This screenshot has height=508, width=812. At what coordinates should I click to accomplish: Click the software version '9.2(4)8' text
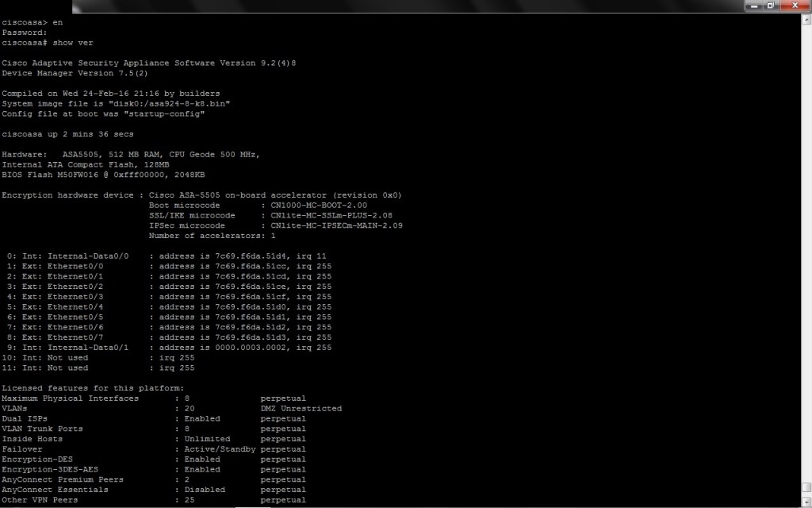[278, 63]
